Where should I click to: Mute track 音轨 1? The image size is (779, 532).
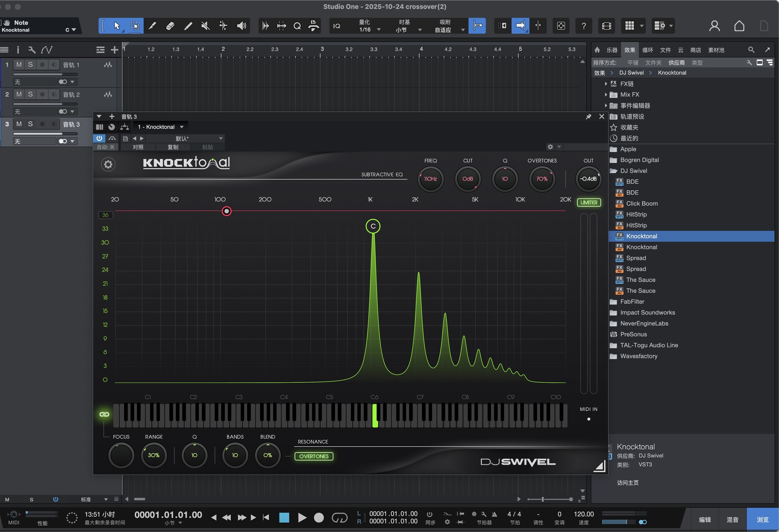19,65
